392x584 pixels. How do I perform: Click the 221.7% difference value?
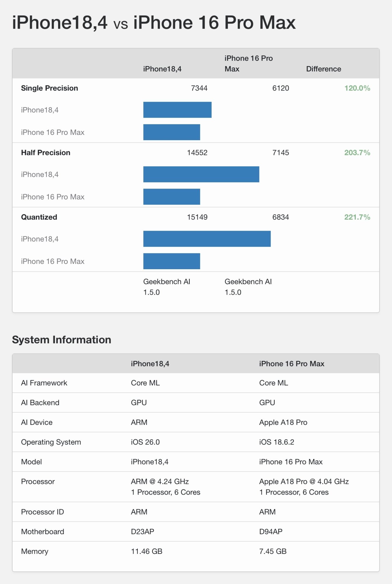(x=357, y=217)
